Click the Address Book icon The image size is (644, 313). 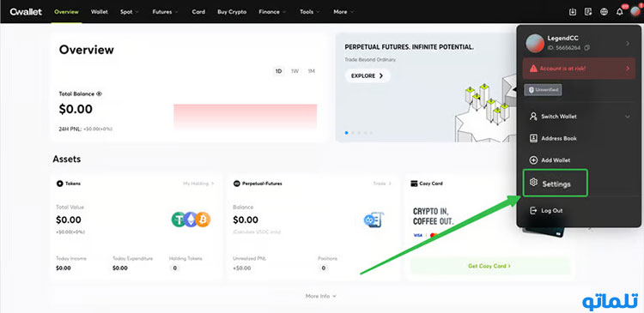point(533,138)
